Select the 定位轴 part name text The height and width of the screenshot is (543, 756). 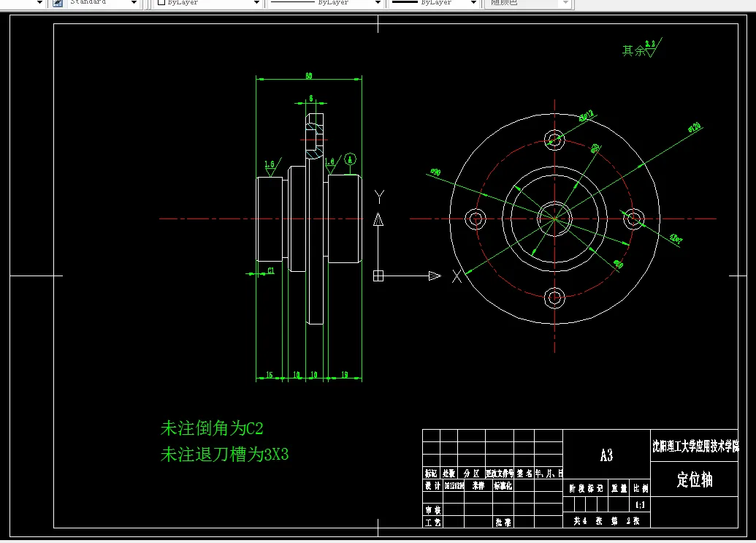click(695, 479)
